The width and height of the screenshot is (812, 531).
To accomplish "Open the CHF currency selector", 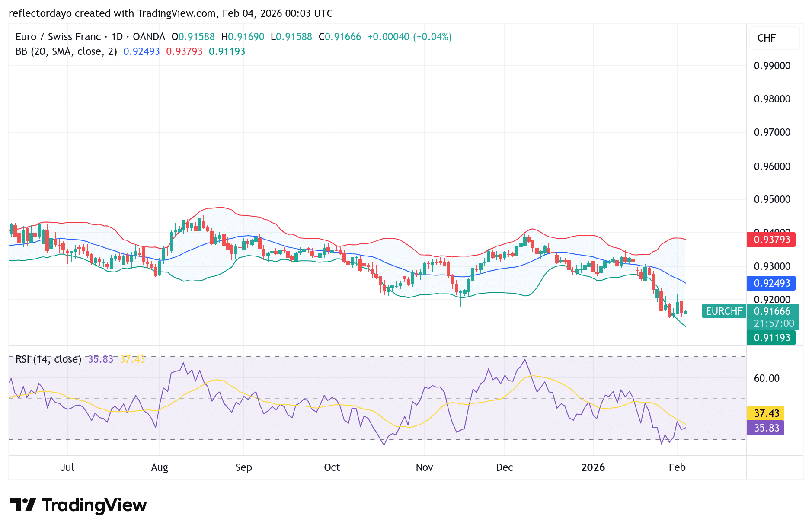I will coord(774,38).
